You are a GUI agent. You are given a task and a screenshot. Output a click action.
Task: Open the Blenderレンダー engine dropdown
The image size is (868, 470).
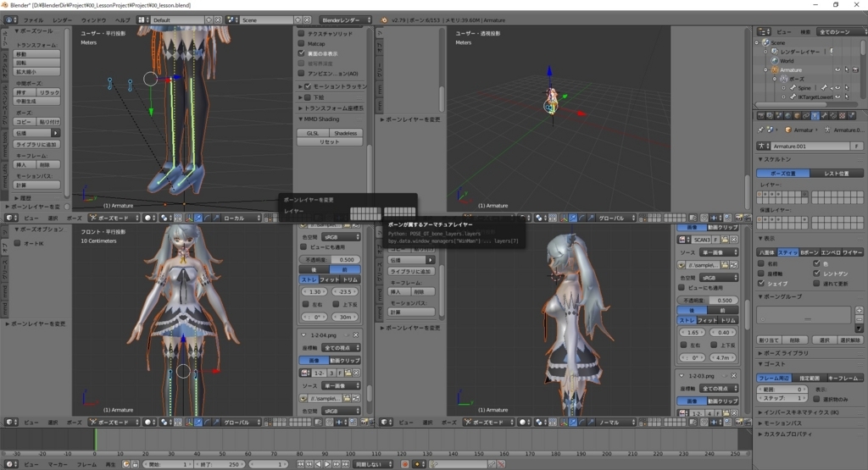pyautogui.click(x=346, y=20)
